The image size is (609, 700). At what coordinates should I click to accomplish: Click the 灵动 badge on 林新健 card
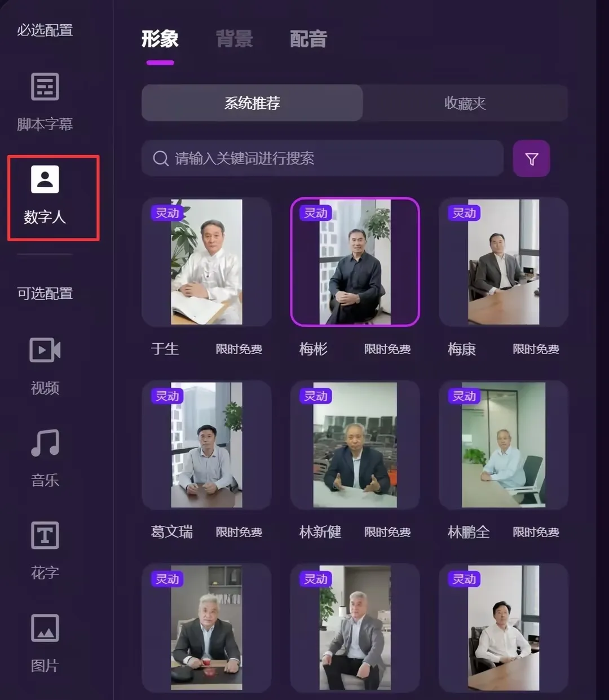(316, 396)
